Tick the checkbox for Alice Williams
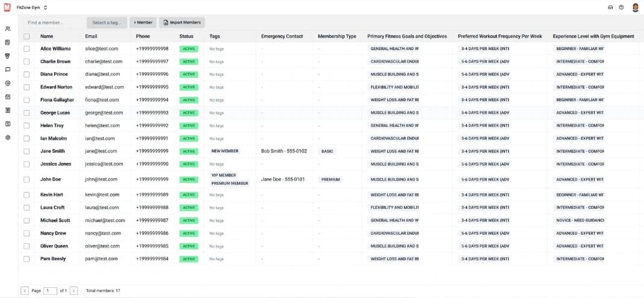644x298 pixels. point(26,49)
